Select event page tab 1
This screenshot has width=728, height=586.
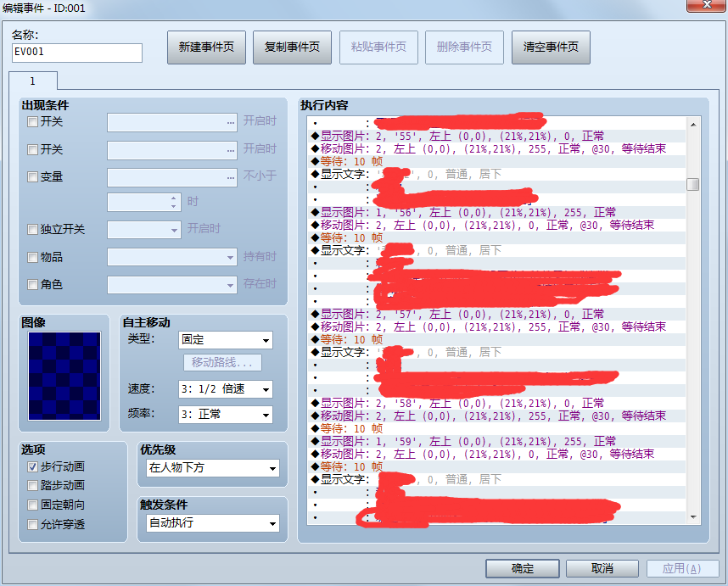click(x=32, y=81)
